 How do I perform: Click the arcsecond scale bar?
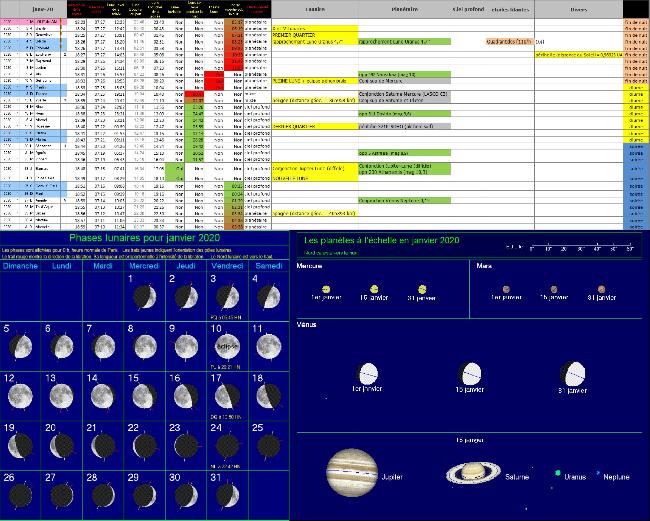[581, 247]
